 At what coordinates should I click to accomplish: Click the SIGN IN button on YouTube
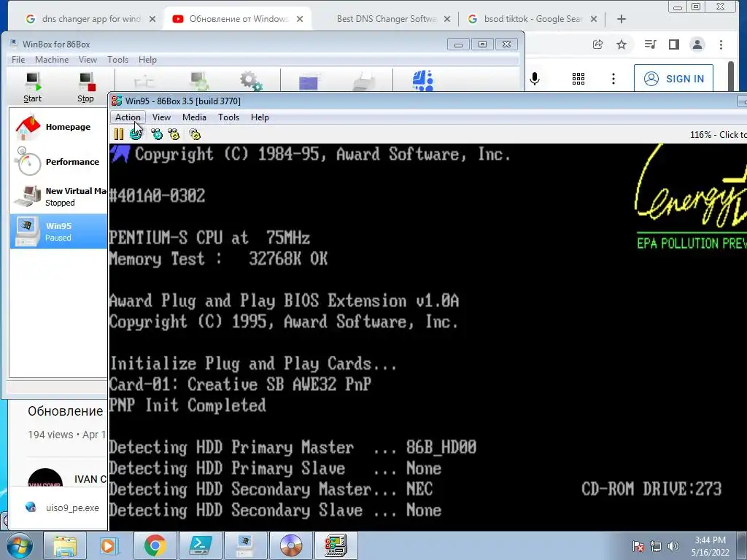[673, 79]
